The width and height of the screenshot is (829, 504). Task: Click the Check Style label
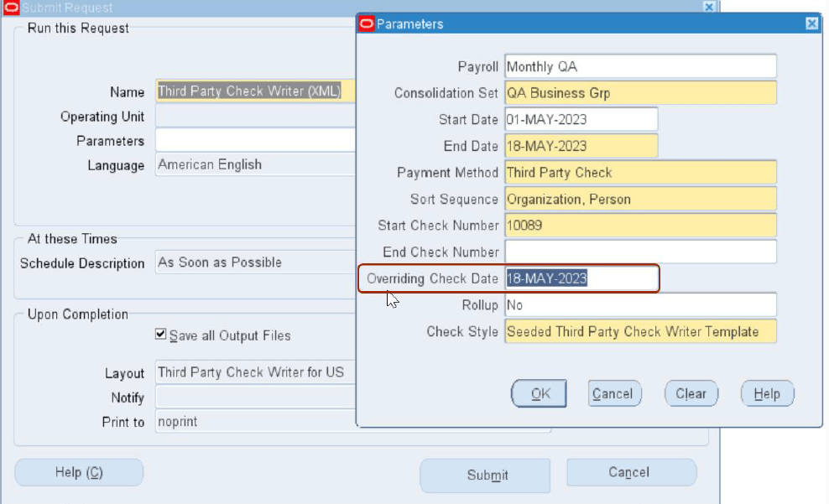click(x=462, y=332)
